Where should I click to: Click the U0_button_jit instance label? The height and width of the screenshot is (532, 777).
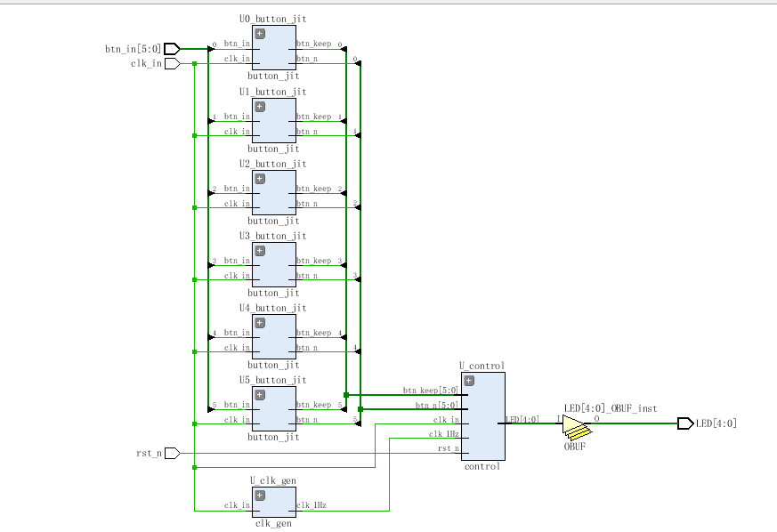(273, 19)
